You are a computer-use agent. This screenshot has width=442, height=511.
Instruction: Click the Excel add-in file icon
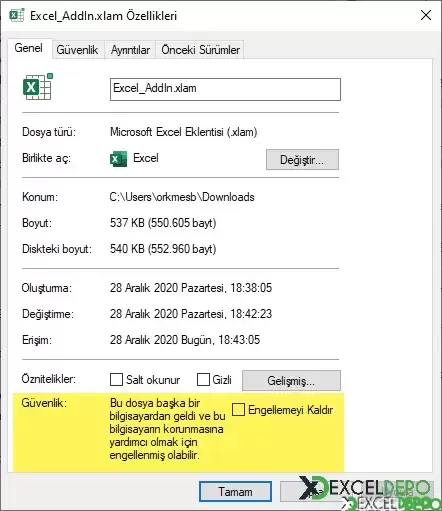click(38, 87)
